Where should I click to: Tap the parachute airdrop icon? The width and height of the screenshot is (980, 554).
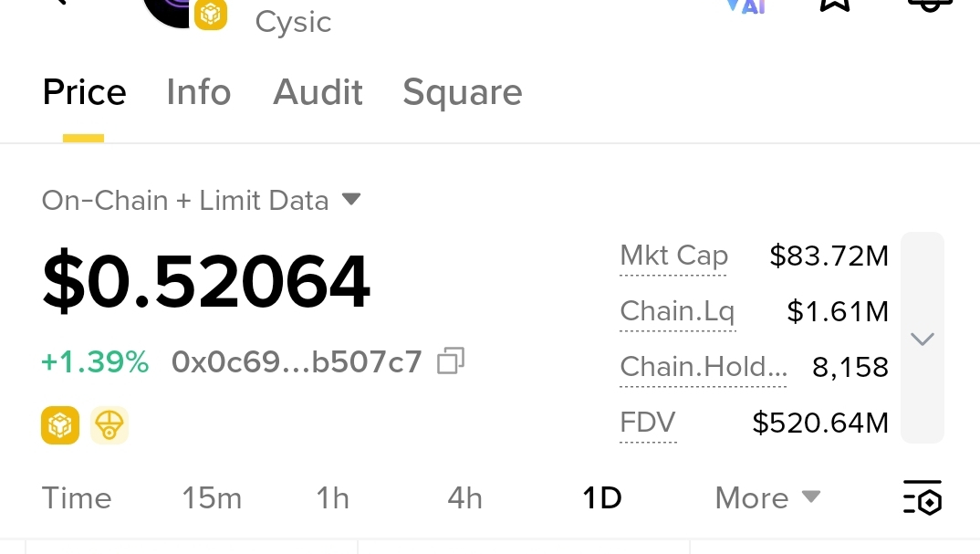coord(109,425)
